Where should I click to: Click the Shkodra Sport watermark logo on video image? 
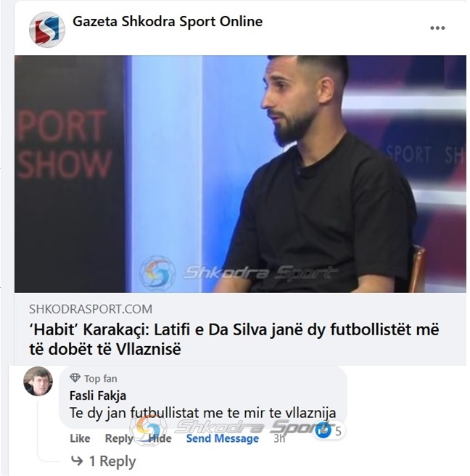pos(158,271)
